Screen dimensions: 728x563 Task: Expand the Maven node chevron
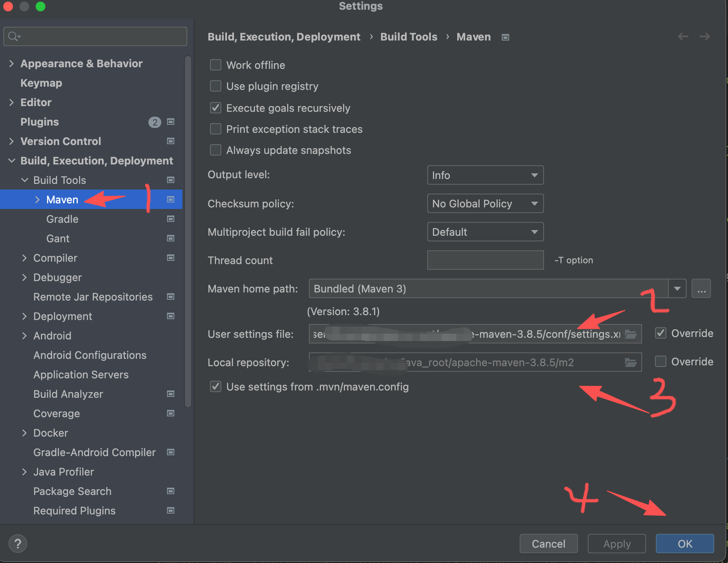[37, 200]
